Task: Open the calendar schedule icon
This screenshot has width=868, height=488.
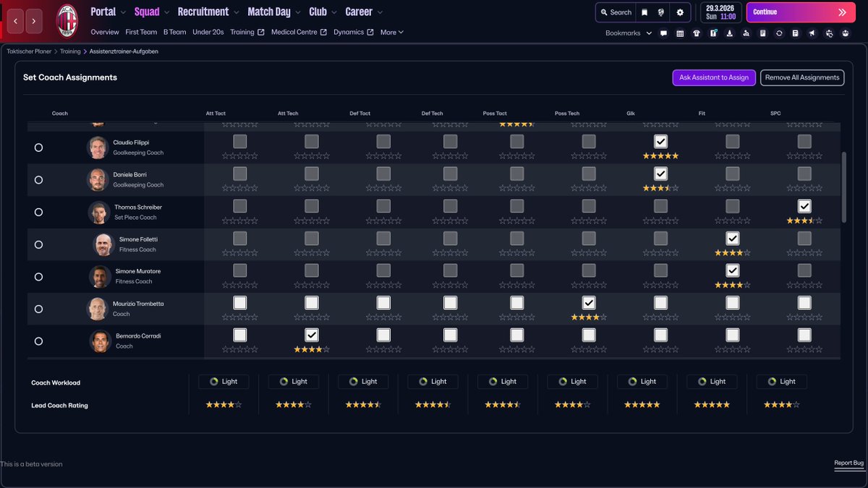Action: coord(680,33)
